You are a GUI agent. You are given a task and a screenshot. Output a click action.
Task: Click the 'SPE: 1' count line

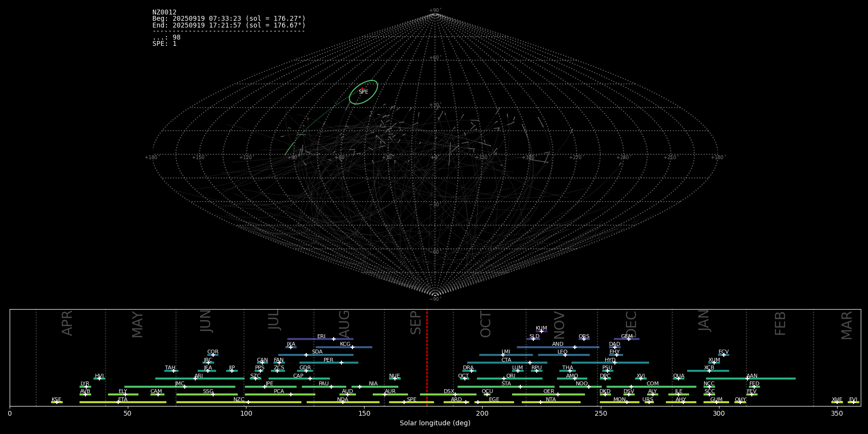[164, 44]
